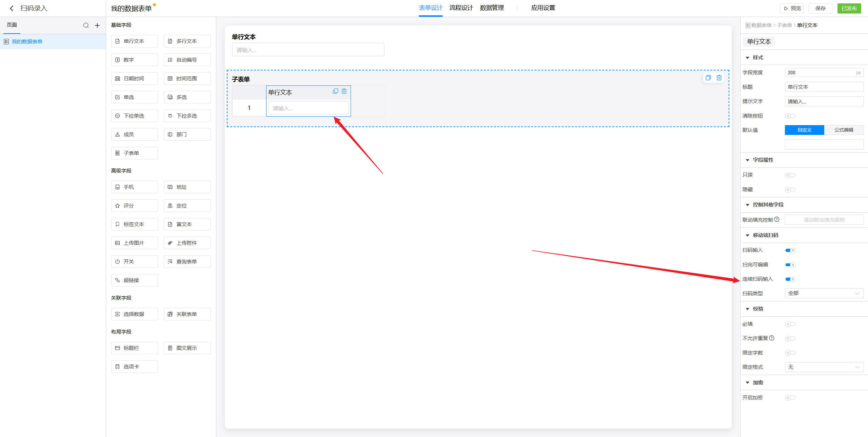This screenshot has width=868, height=437.
Task: Disable the 扫码输入 toggle
Action: 790,251
